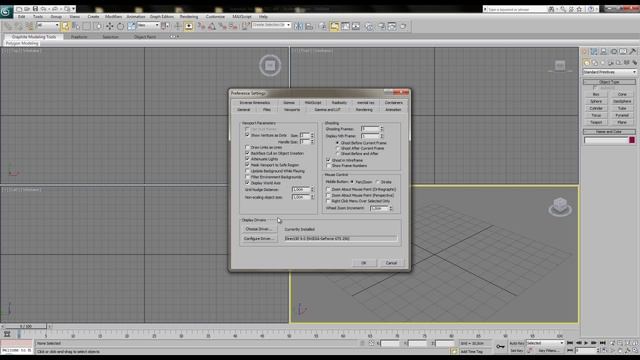Open the Named Selection Sets dropdown
Viewport: 640px width, 360px height.
(x=271, y=25)
